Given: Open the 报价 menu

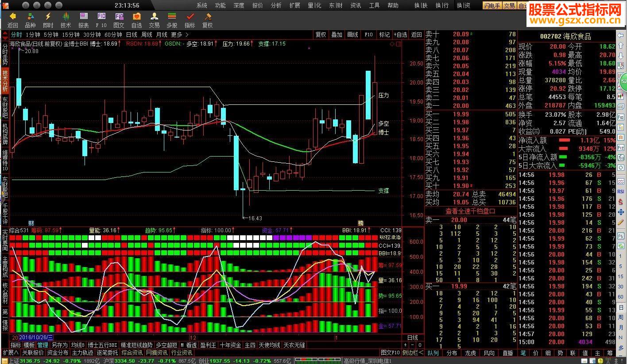Looking at the screenshot, I should pos(257,5).
